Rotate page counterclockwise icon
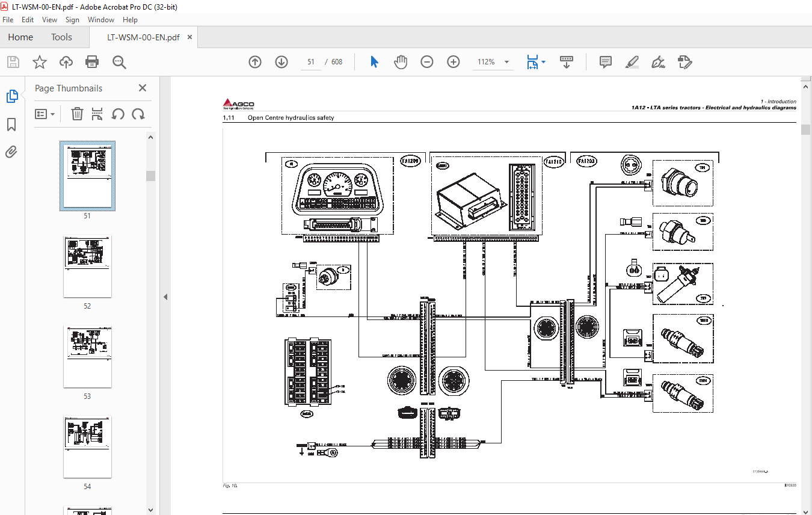The width and height of the screenshot is (812, 515). coord(118,114)
